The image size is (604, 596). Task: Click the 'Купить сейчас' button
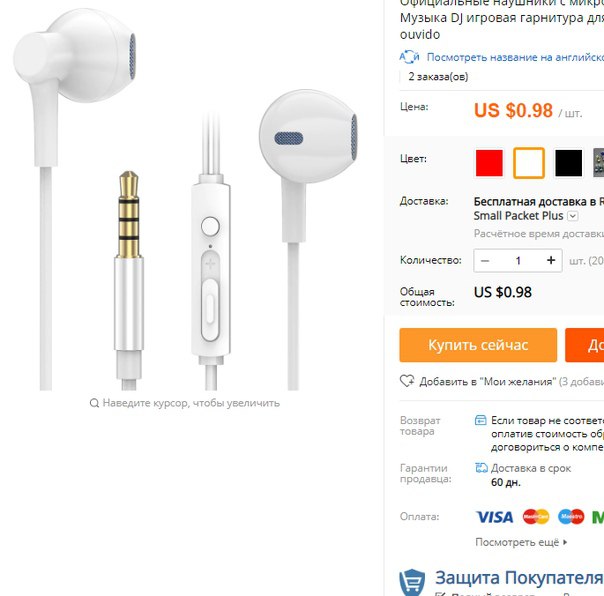point(478,345)
